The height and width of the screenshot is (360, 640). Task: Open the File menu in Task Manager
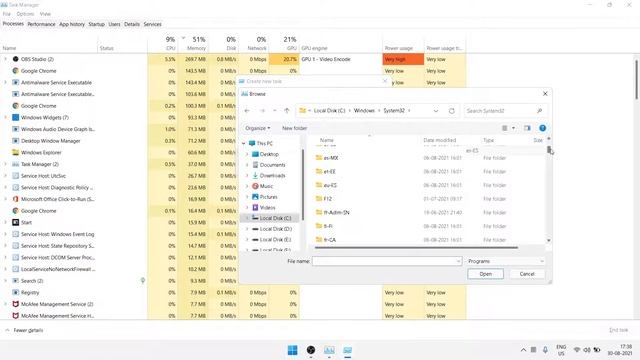(7, 14)
